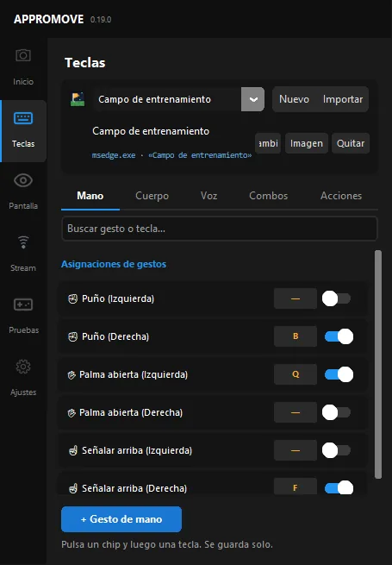The height and width of the screenshot is (565, 392).
Task: Disable the Puño (Derecha) toggle
Action: 339,336
